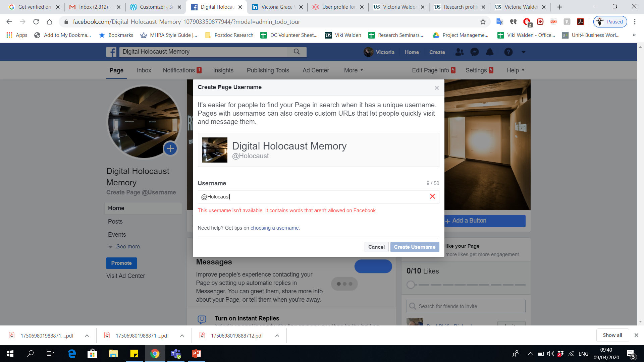Viewport: 644px width, 362px height.
Task: Switch to the Customizer WordPress tab
Action: click(x=156, y=7)
